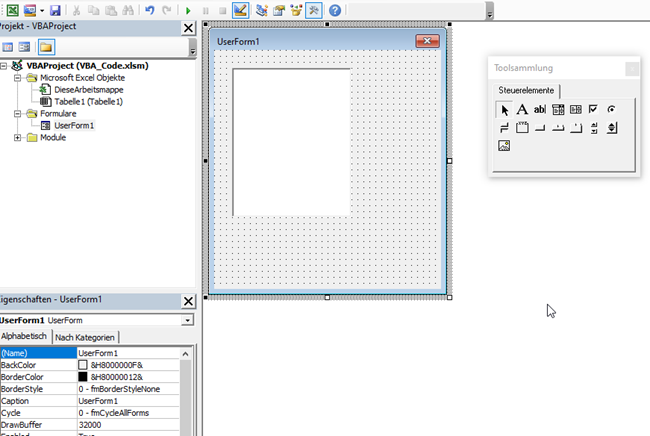Image resolution: width=650 pixels, height=436 pixels.
Task: Run the macro with green play icon
Action: pos(188,10)
